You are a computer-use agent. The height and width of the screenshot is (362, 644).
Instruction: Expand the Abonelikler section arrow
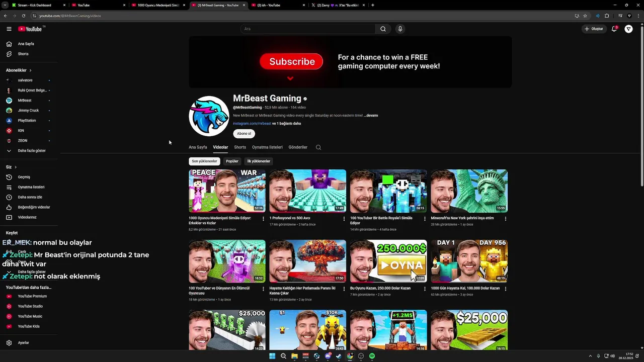[30, 70]
